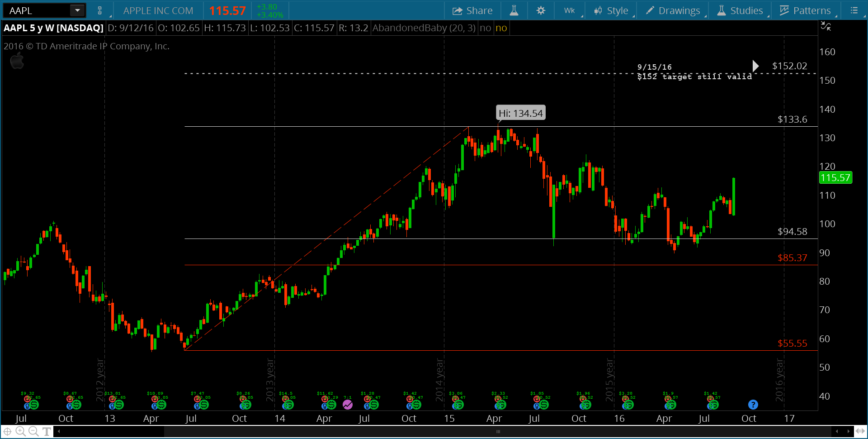Toggle the highlighted orange 'no' indicator
868x439 pixels.
pyautogui.click(x=501, y=28)
